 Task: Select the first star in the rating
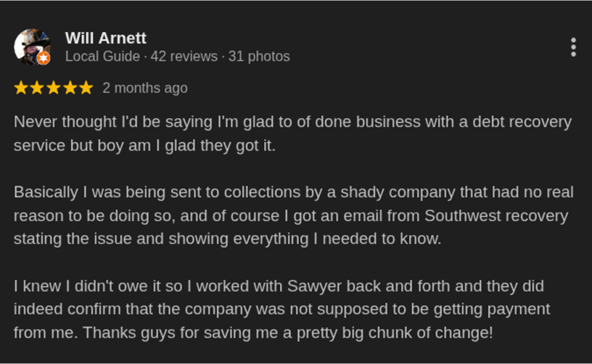click(x=21, y=88)
